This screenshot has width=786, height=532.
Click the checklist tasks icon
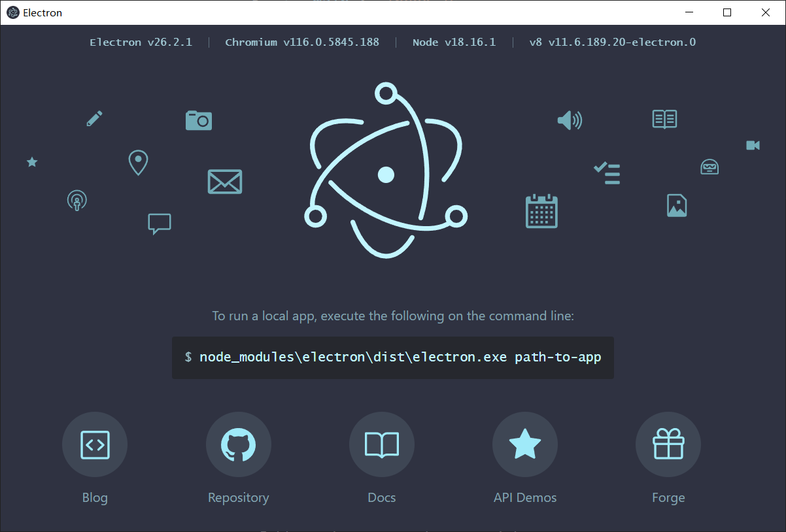click(607, 173)
